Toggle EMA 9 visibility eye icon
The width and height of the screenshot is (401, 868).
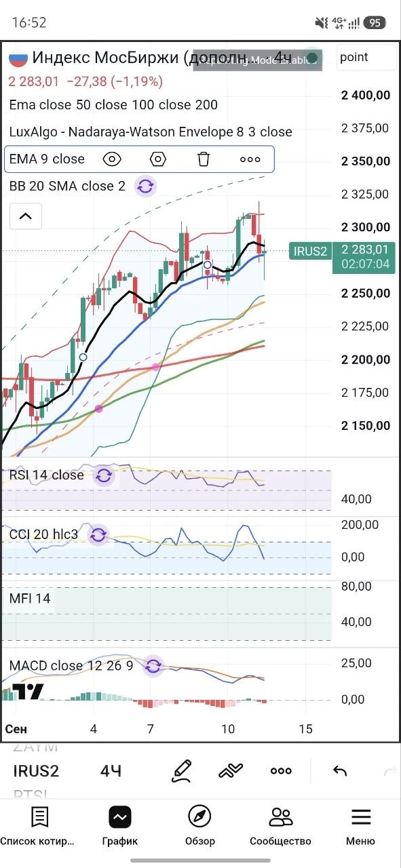[x=112, y=159]
